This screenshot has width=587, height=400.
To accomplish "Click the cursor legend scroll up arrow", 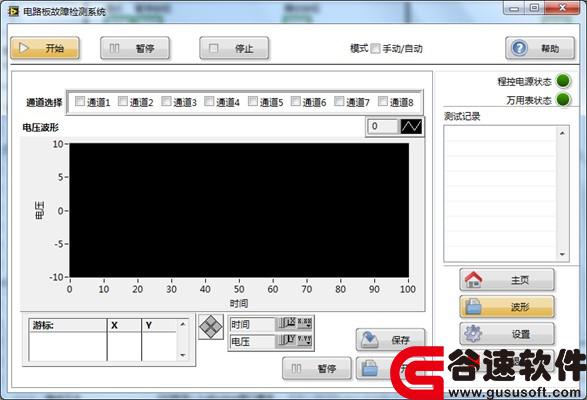I will (x=183, y=324).
